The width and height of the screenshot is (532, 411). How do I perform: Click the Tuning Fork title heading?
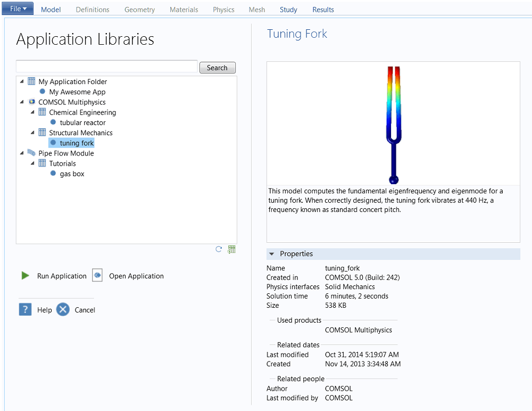click(297, 34)
